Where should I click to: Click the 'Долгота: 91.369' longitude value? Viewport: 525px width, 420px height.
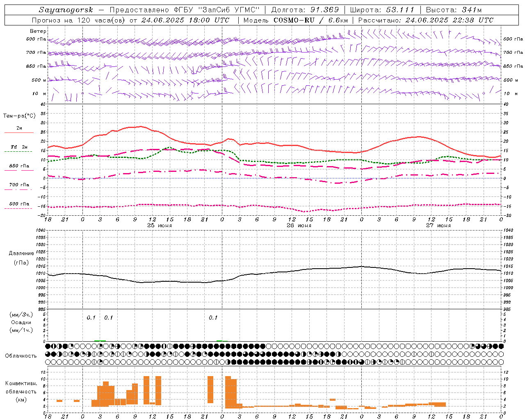305,10
